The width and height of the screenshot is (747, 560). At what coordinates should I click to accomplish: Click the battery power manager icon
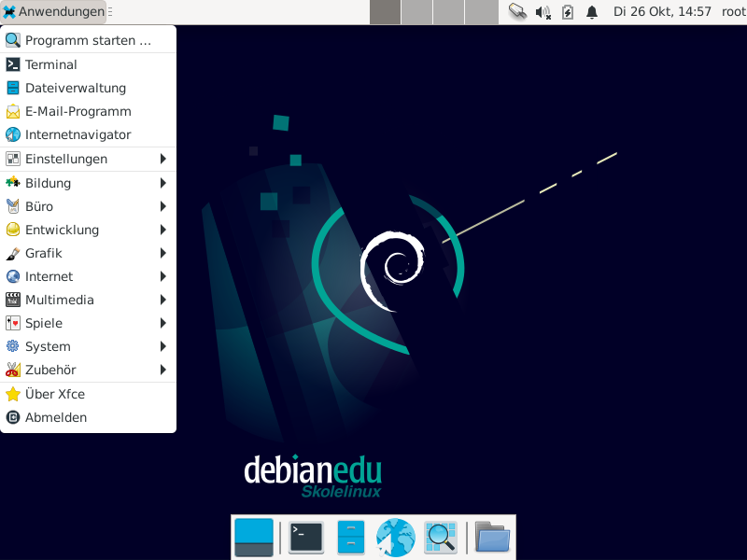568,12
